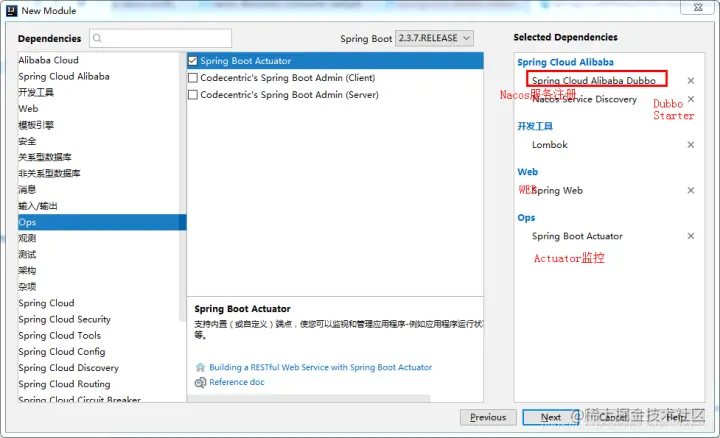Remove Spring Web from selected dependencies
This screenshot has height=438, width=720.
click(x=690, y=190)
